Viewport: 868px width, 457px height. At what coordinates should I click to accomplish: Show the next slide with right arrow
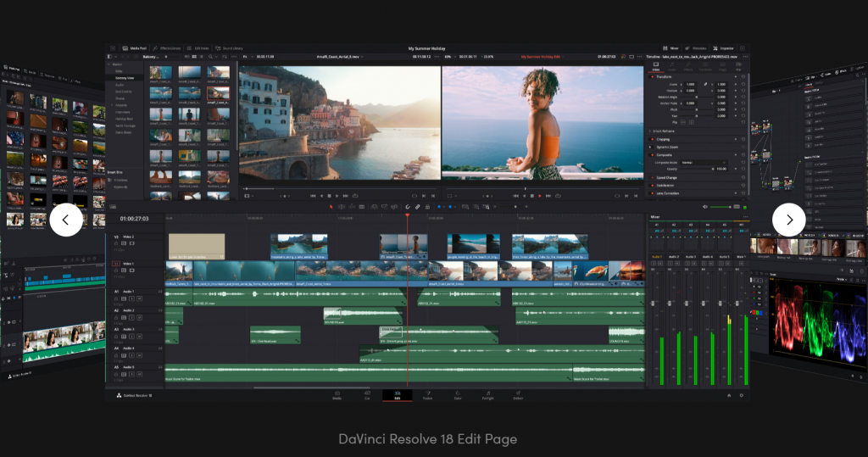[x=789, y=220]
